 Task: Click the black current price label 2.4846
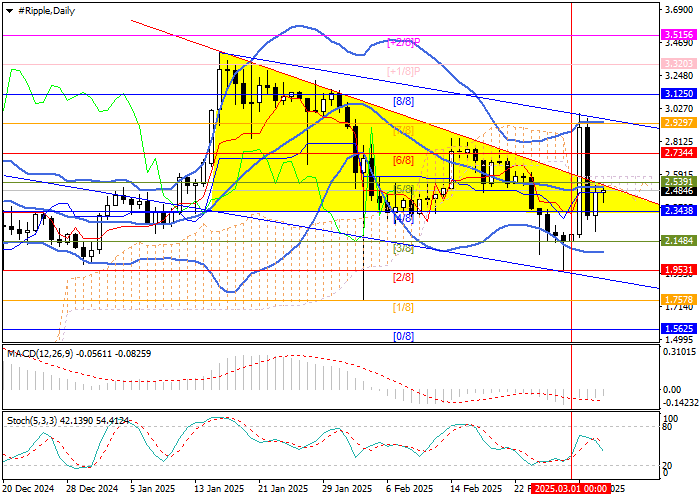click(679, 191)
